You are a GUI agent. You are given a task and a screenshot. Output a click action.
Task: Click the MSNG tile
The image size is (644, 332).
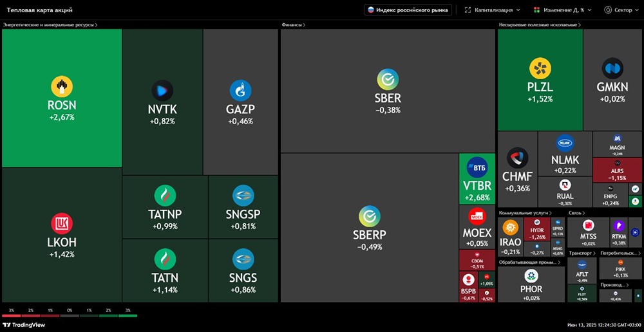coord(558,248)
